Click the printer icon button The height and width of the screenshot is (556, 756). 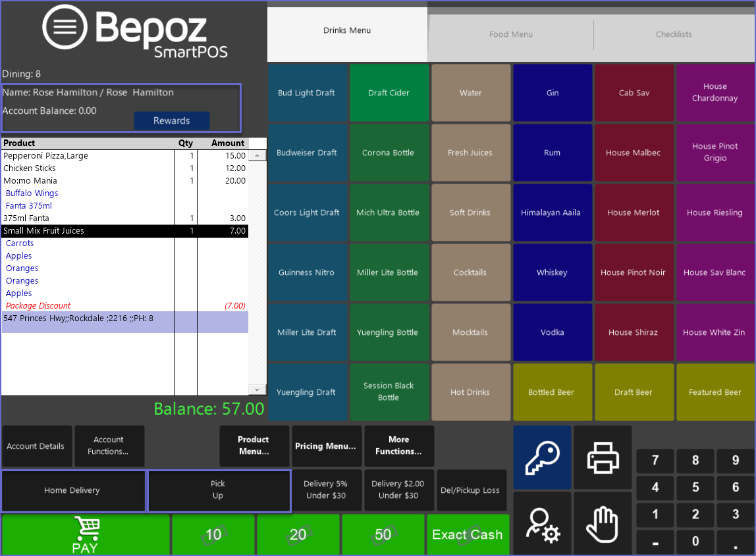[603, 457]
